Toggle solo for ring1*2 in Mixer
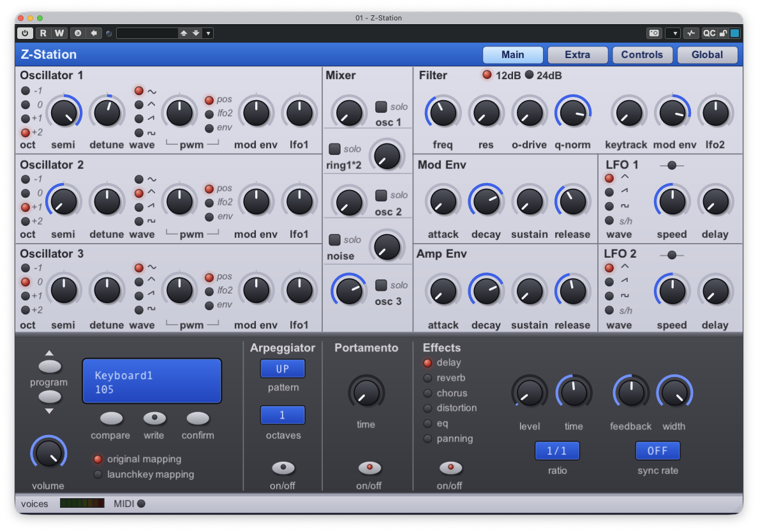758x532 pixels. [334, 149]
